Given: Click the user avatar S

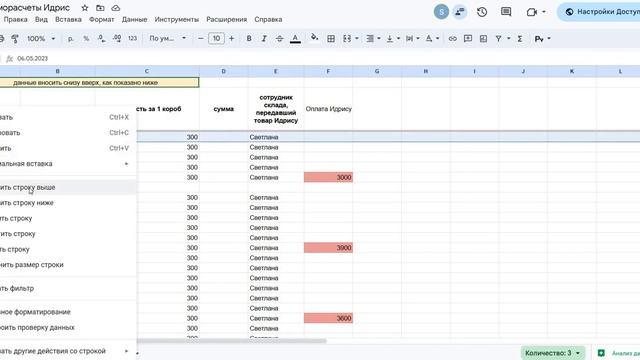Looking at the screenshot, I should coord(441,12).
